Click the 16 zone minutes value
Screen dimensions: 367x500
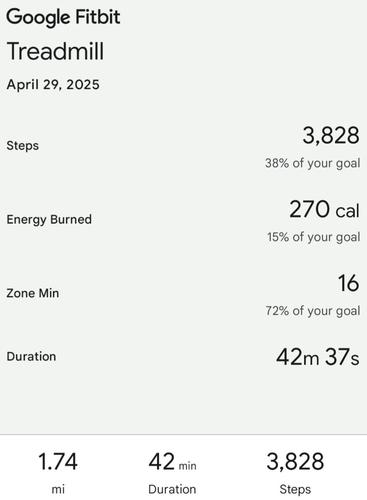pyautogui.click(x=349, y=283)
